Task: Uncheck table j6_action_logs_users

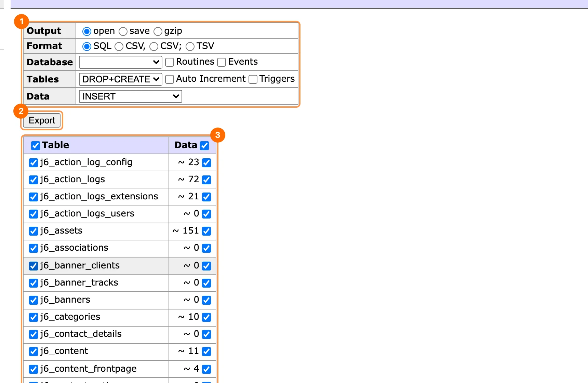Action: click(x=34, y=214)
